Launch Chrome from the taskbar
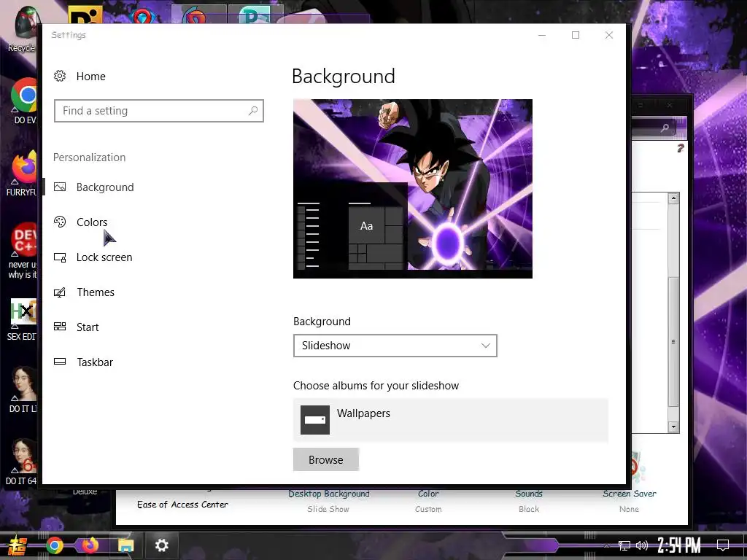 tap(55, 545)
